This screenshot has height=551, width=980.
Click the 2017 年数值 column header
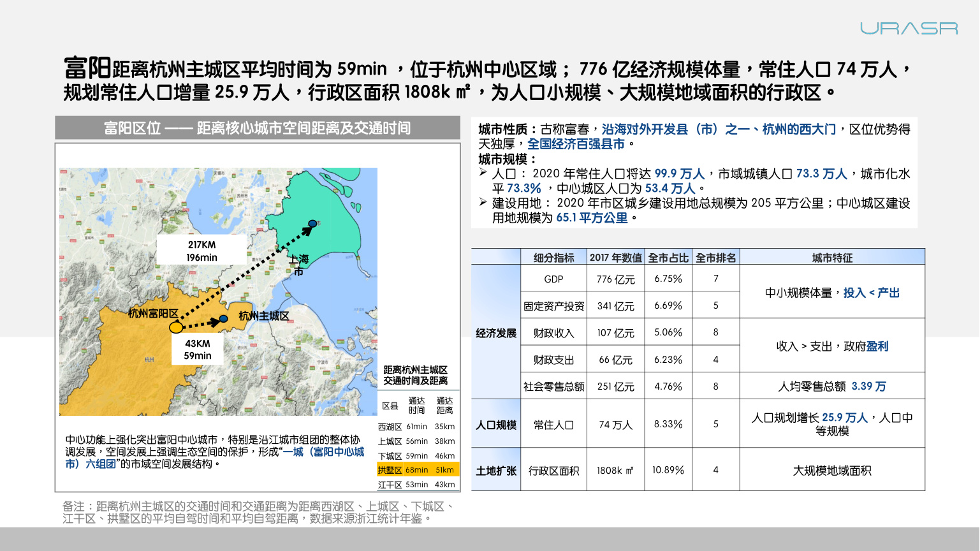point(615,257)
